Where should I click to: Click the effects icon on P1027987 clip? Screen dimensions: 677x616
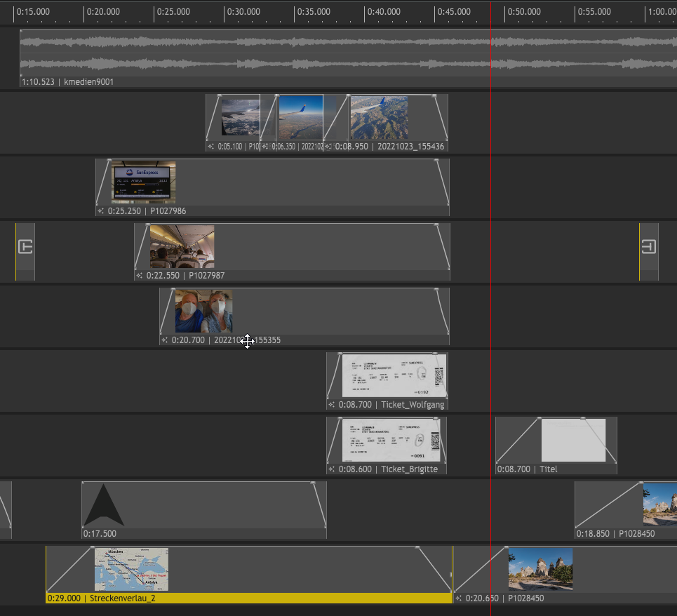(x=139, y=276)
